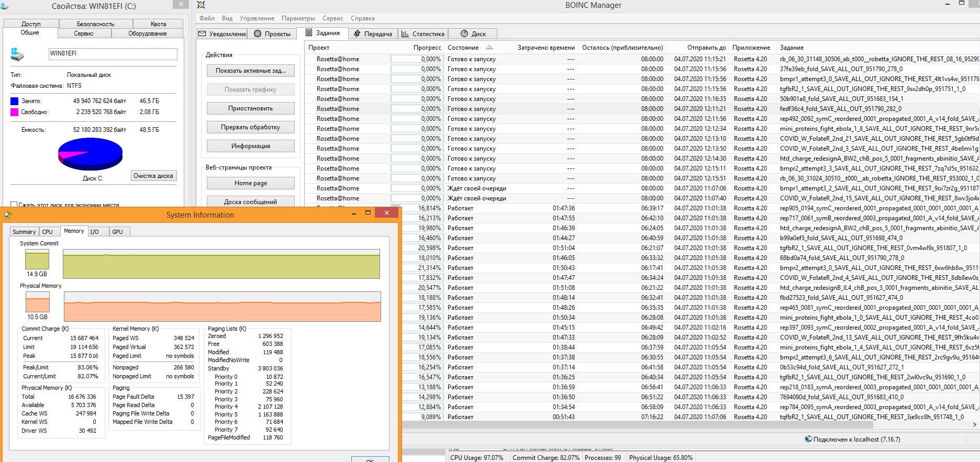
Task: Click the disk icon on Диск tab
Action: point(464,33)
